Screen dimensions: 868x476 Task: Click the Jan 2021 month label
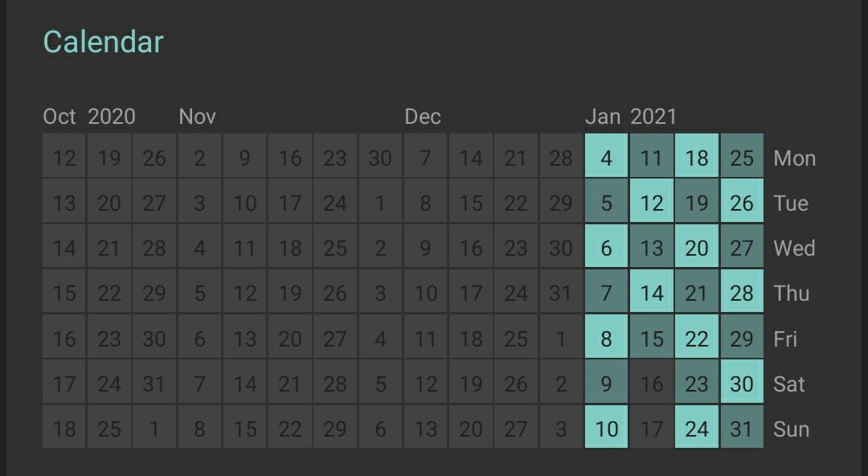(631, 117)
